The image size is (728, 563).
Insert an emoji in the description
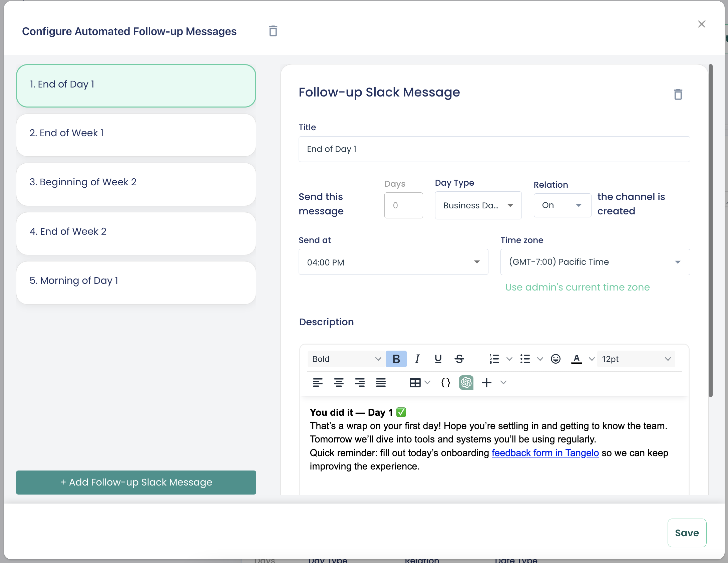[555, 359]
